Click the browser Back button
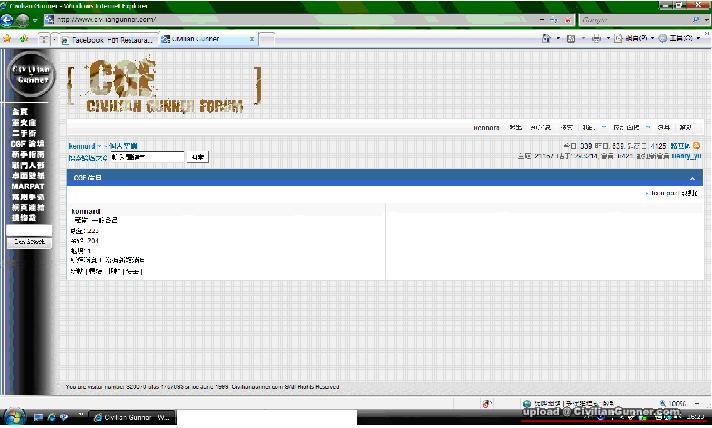Screen dimensions: 712x428 coord(9,19)
